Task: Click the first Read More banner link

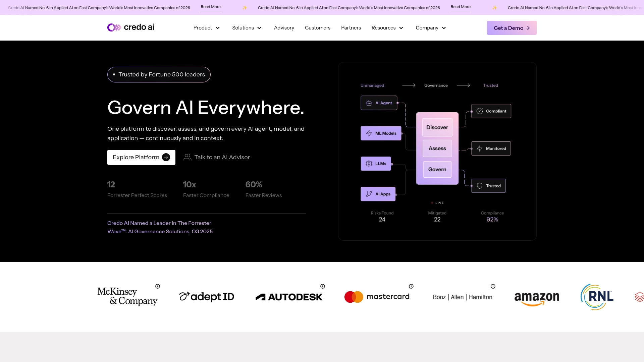Action: [211, 7]
